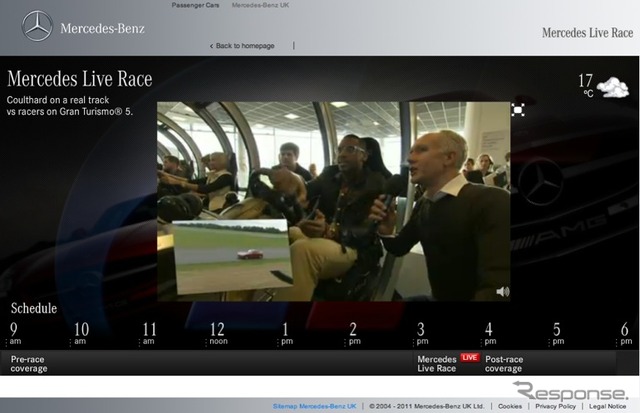The height and width of the screenshot is (413, 640).
Task: Click the copyright 2004 - 2011 notice
Action: (x=427, y=406)
